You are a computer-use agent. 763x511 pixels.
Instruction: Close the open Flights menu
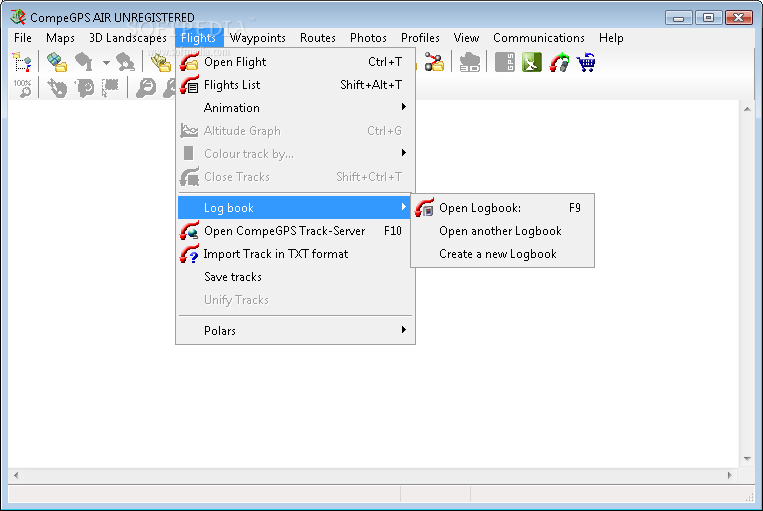198,37
